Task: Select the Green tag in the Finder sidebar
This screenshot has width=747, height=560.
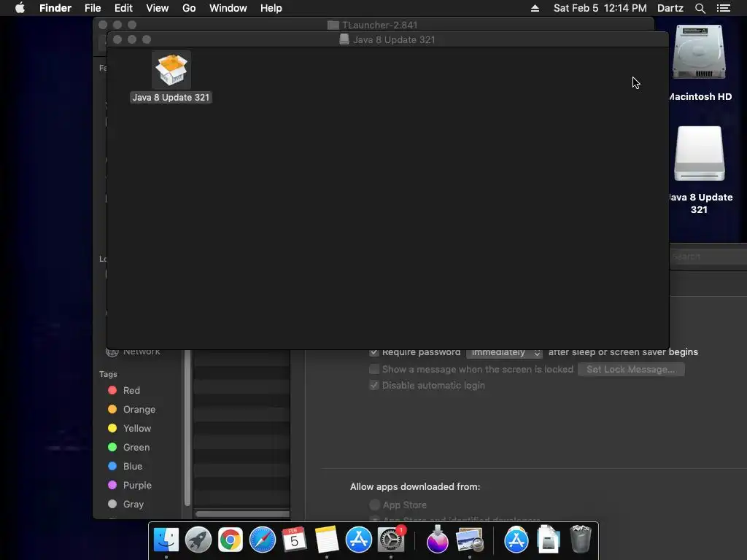Action: coord(128,448)
